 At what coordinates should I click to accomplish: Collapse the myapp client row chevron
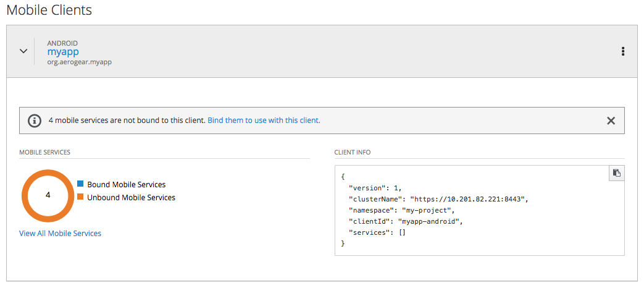click(24, 51)
